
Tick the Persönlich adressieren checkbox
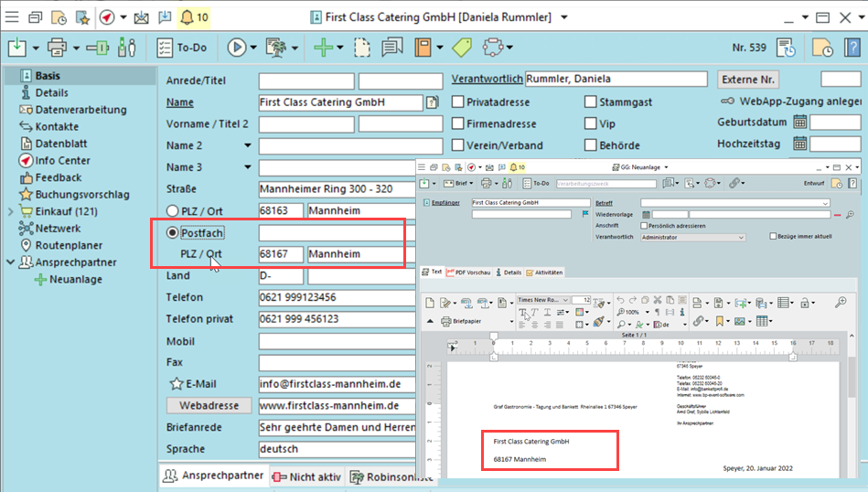coord(646,225)
